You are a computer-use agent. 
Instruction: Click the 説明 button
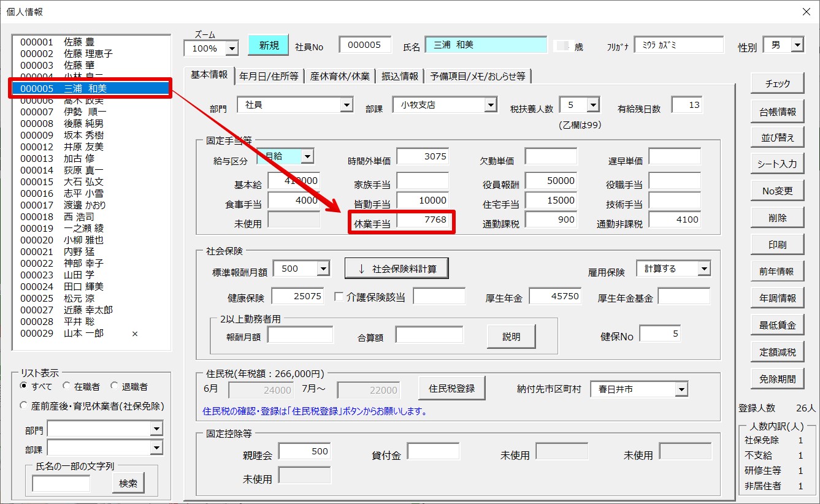511,337
